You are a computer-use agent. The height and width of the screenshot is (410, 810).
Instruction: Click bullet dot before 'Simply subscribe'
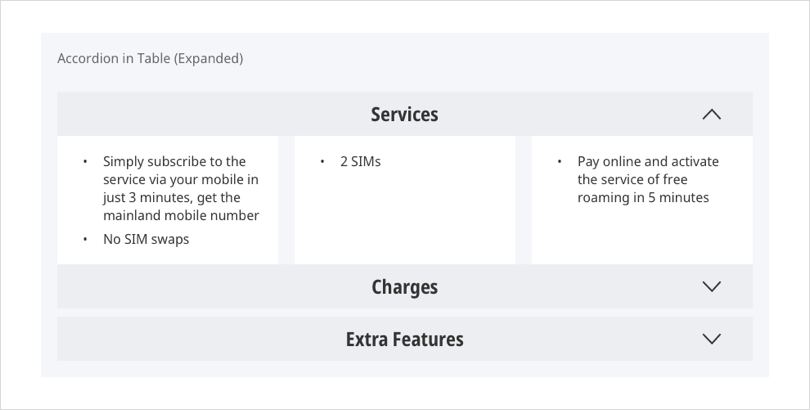click(86, 161)
